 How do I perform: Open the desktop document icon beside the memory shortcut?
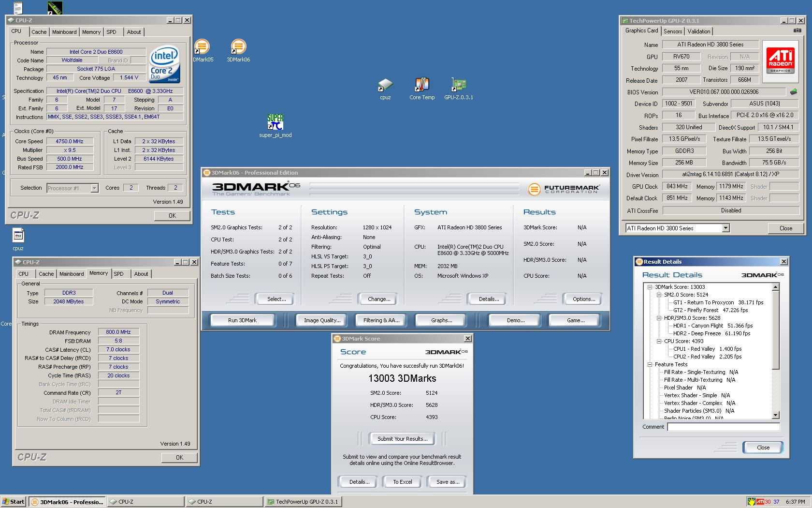[18, 7]
